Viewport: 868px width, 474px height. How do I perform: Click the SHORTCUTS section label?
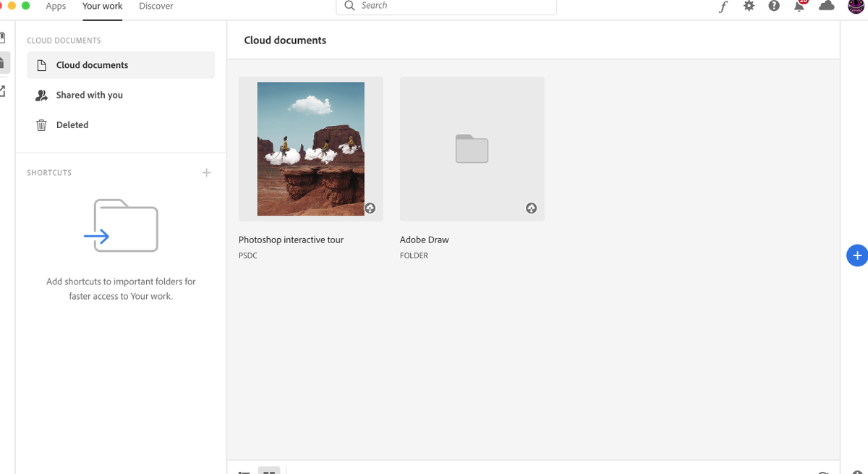point(49,173)
